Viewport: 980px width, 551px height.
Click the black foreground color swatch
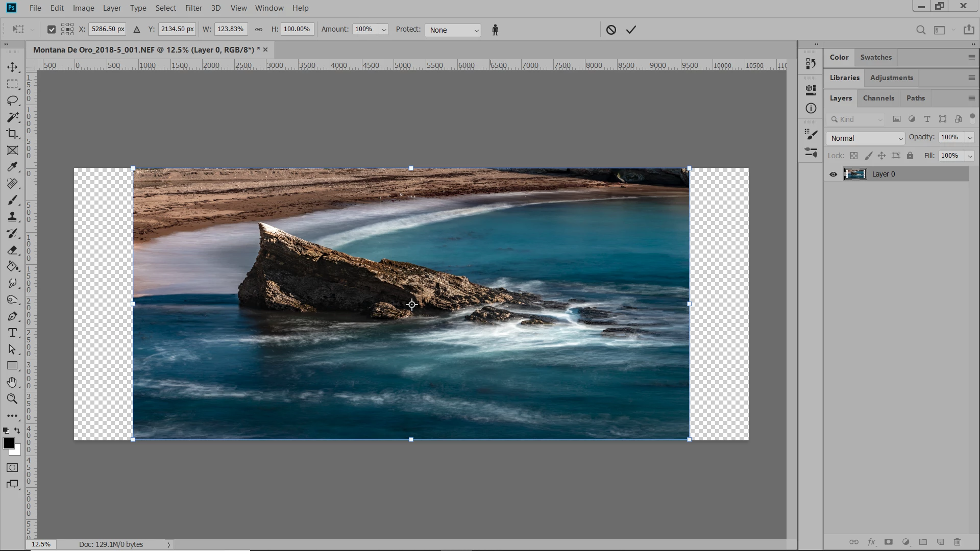9,443
